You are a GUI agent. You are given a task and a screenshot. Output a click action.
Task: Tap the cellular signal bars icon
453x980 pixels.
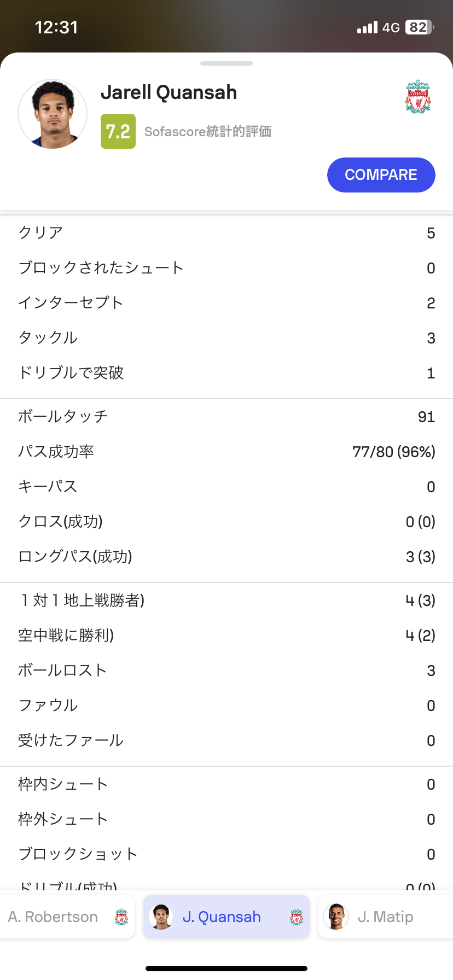click(x=367, y=27)
